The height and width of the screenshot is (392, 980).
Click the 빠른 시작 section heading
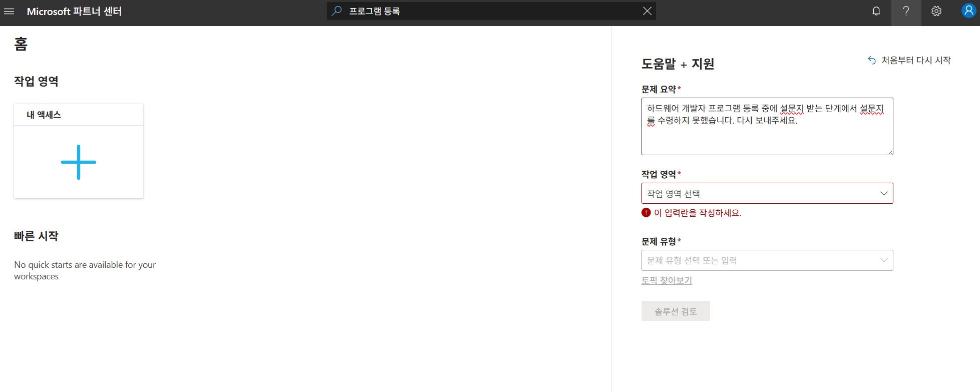pos(36,236)
